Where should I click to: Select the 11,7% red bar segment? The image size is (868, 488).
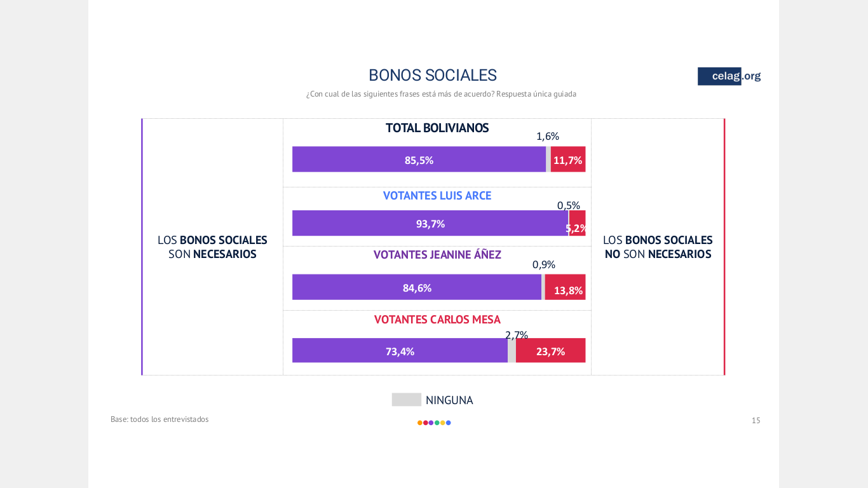tap(568, 159)
